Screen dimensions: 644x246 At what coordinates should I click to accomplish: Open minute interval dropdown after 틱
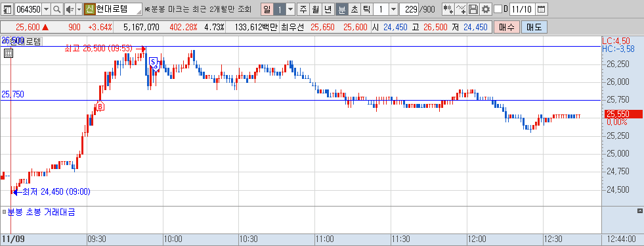click(x=393, y=9)
